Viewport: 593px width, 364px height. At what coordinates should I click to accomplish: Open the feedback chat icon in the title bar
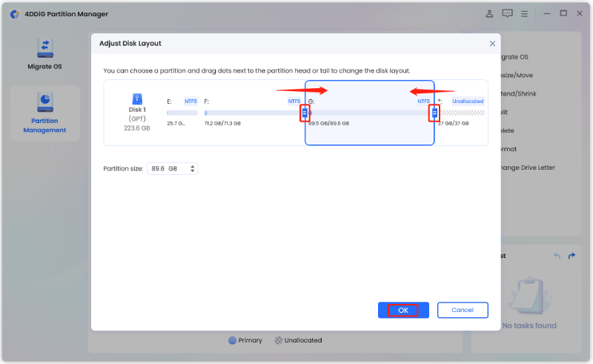[x=507, y=13]
